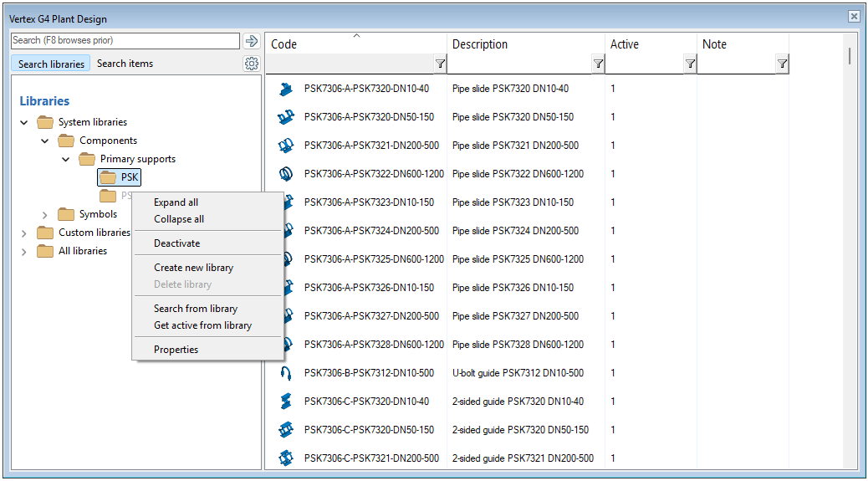Click description U-bolt guide PSK7312 DN10-500
This screenshot has height=481, width=868.
(x=518, y=373)
